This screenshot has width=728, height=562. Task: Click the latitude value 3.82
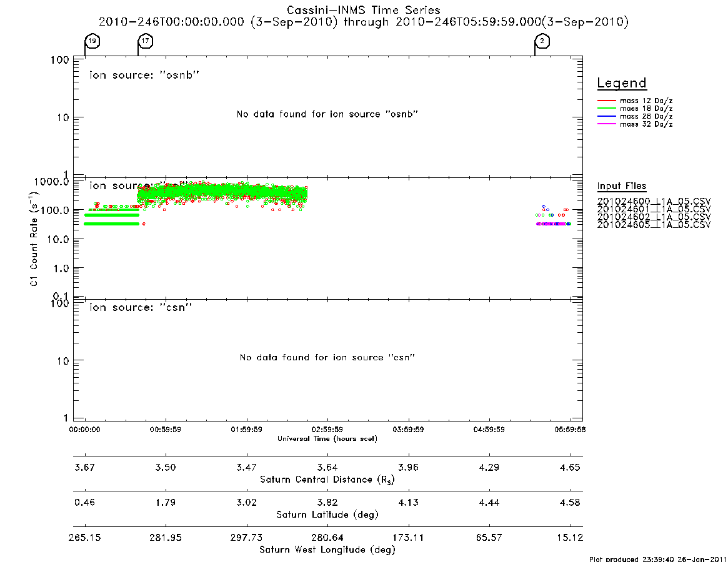tap(327, 503)
